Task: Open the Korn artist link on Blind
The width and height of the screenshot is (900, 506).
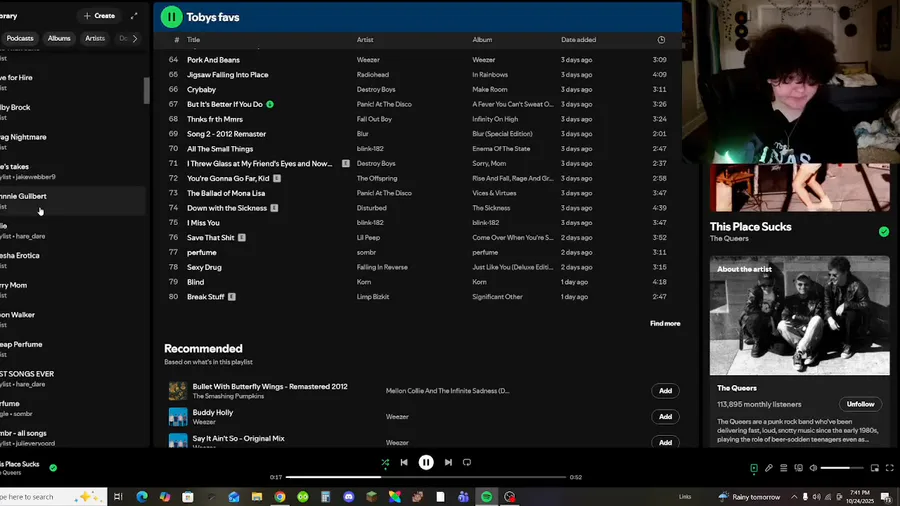Action: coord(364,282)
